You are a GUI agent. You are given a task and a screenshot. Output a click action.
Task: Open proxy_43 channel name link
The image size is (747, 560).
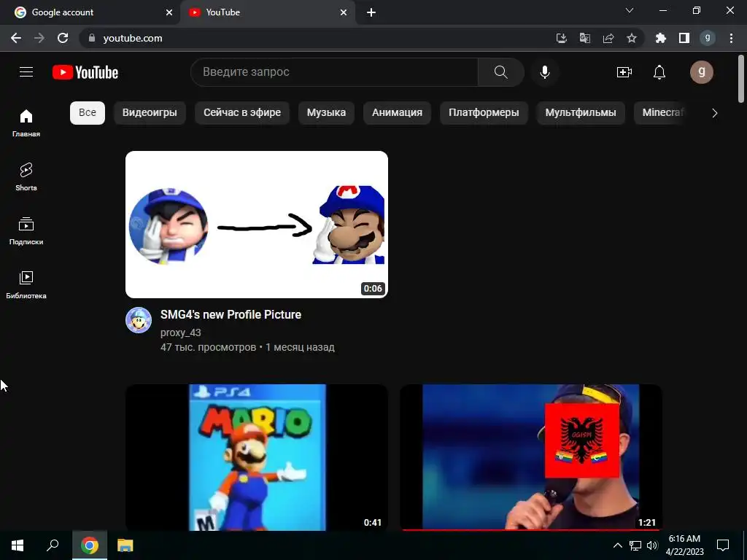(181, 332)
